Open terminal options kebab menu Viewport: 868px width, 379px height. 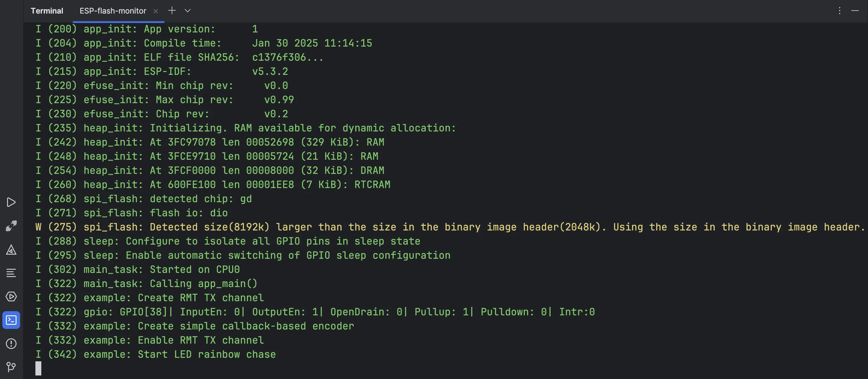(x=839, y=11)
